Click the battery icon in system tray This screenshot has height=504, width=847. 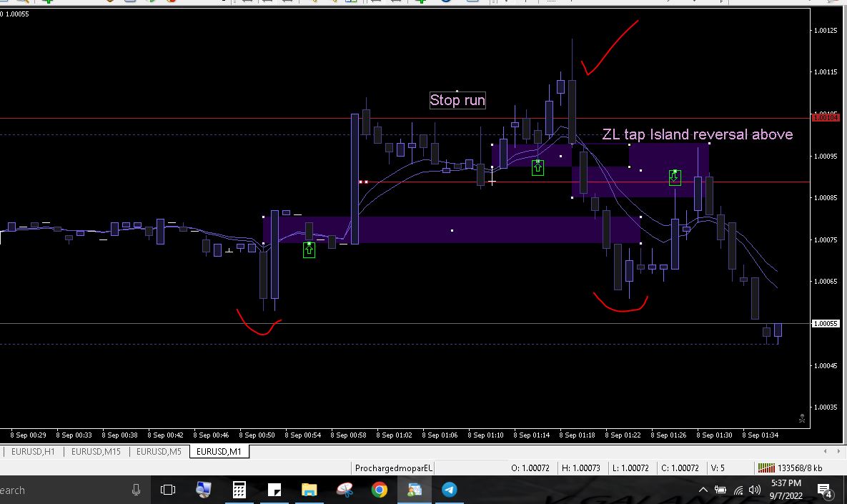[x=720, y=490]
